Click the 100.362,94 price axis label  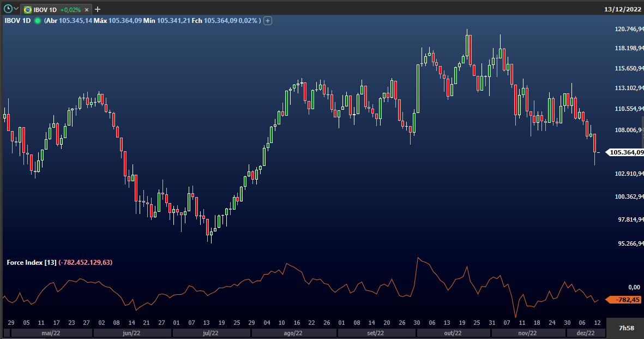629,197
